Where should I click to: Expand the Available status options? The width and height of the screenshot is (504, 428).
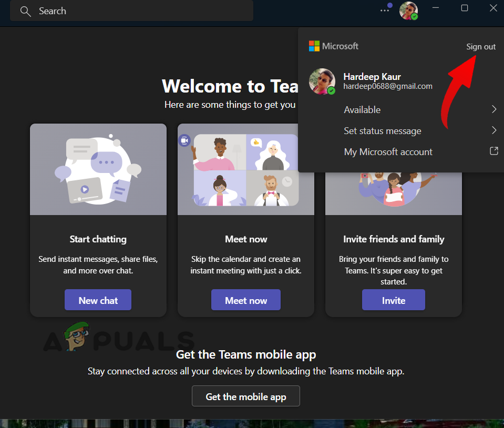click(x=420, y=110)
